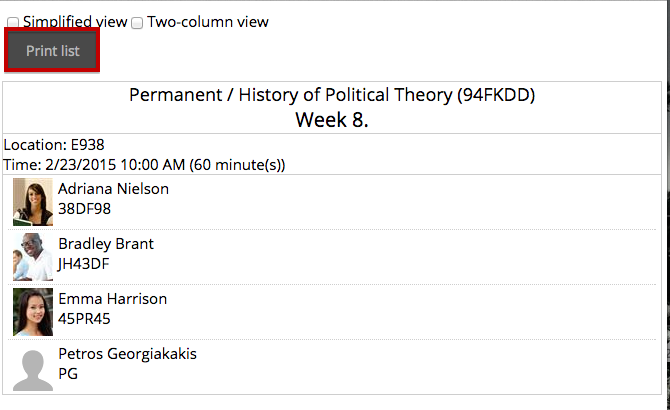Screen dimensions: 670x410
Task: Open Bradley Brant's profile photo
Action: click(x=33, y=257)
